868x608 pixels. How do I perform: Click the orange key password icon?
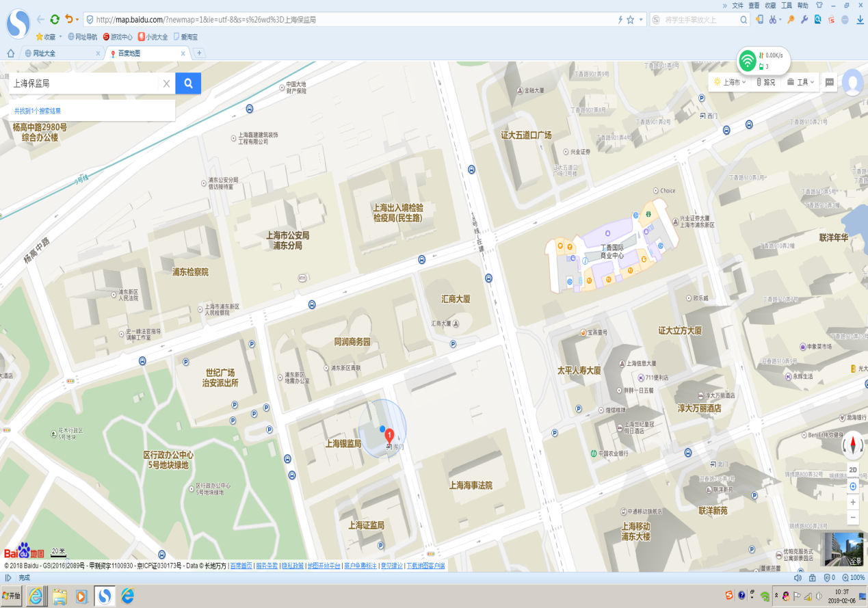pos(791,20)
